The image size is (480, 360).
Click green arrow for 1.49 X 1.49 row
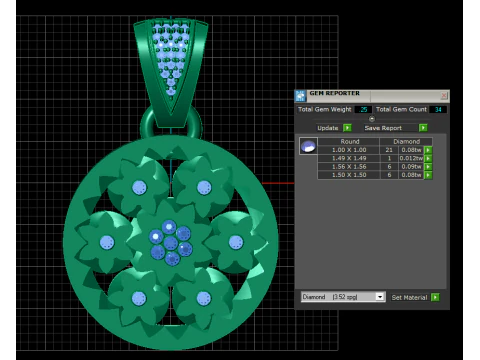(428, 158)
